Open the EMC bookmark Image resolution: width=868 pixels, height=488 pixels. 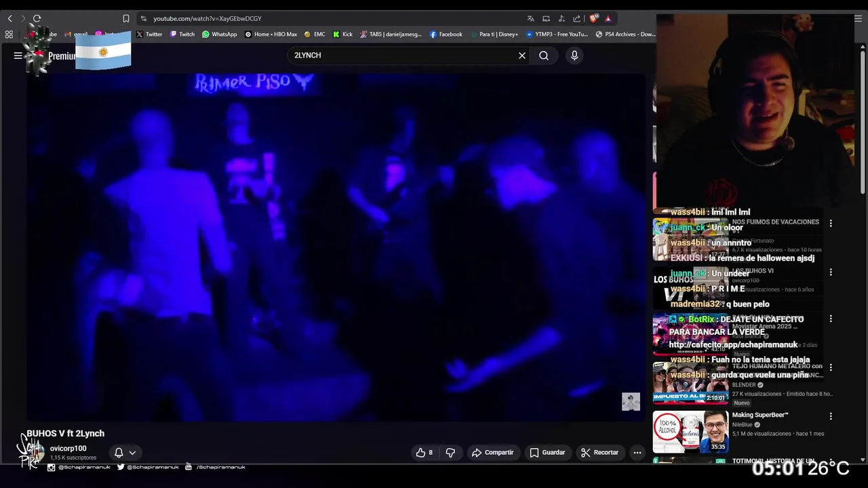pyautogui.click(x=315, y=34)
